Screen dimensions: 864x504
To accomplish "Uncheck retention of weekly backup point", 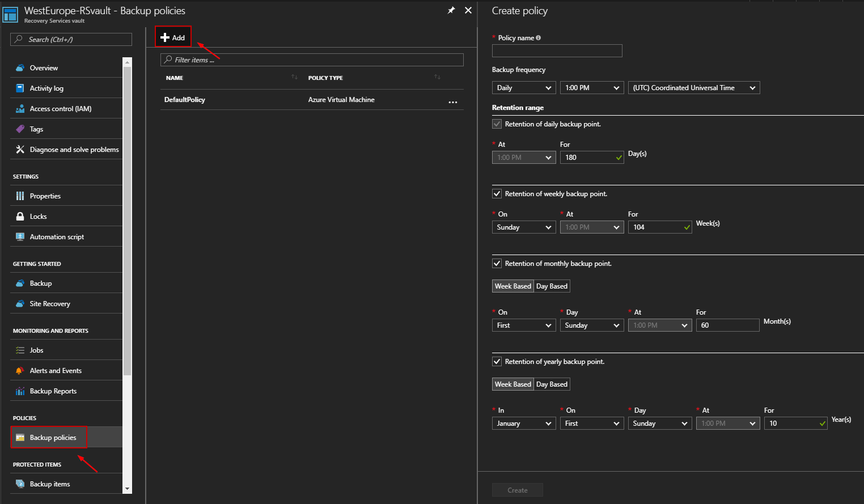I will [497, 194].
